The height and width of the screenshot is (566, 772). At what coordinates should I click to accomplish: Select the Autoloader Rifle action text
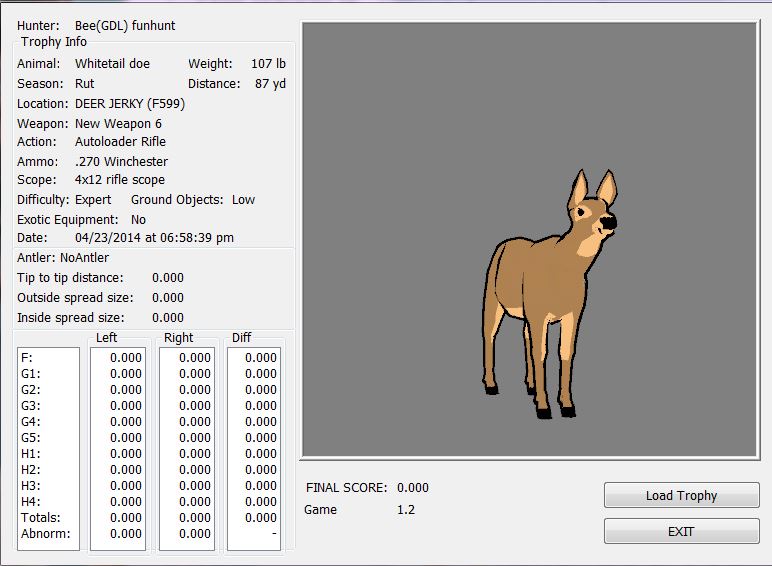(120, 142)
